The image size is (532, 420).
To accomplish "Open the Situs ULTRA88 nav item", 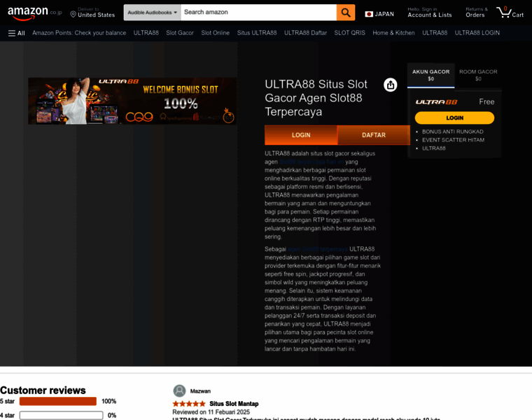I will point(257,33).
